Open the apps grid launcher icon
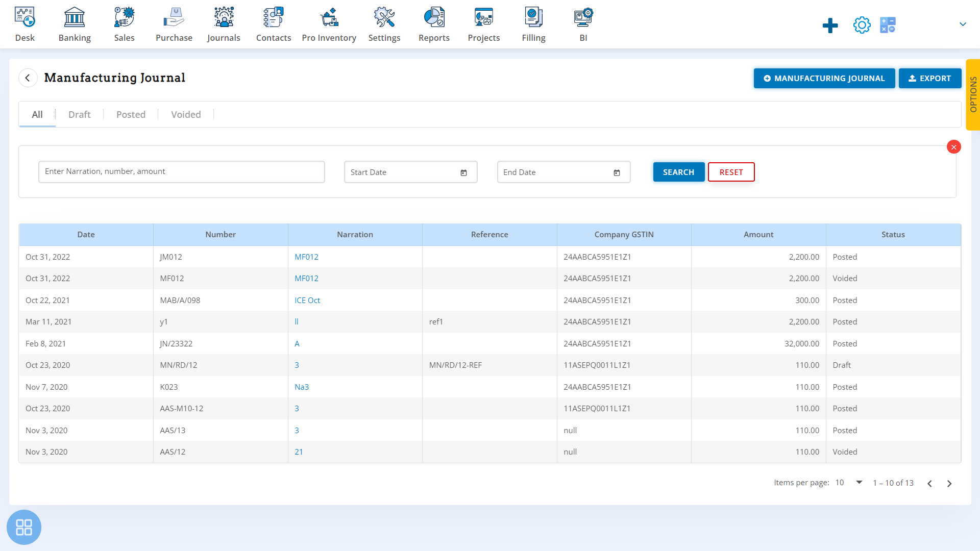The image size is (980, 551). (24, 527)
